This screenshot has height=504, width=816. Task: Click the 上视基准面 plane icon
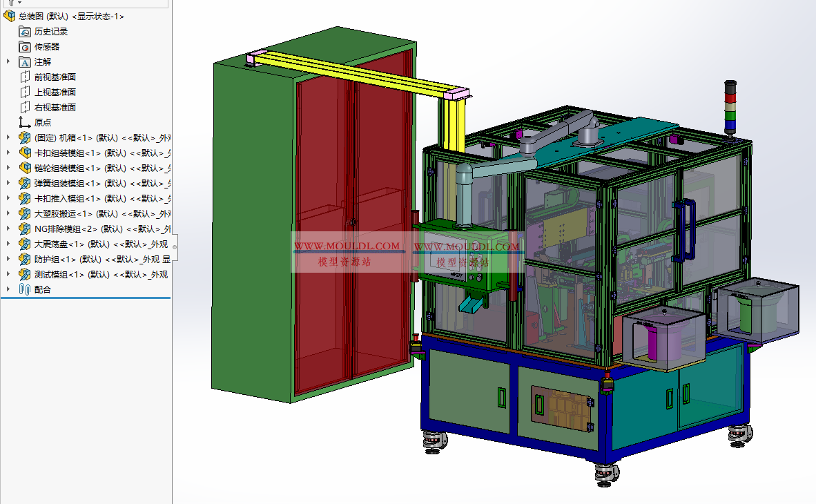pos(25,93)
